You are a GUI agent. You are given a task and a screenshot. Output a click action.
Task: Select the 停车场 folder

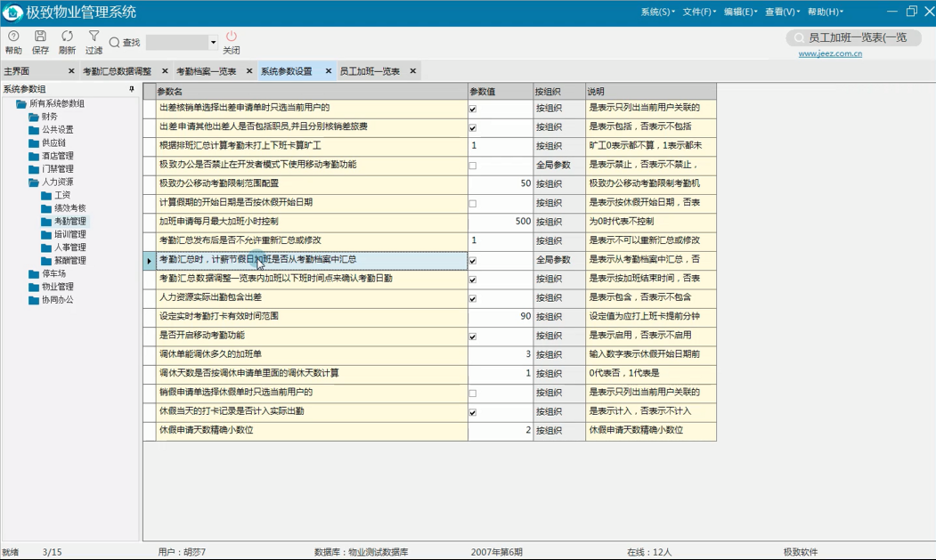(47, 274)
